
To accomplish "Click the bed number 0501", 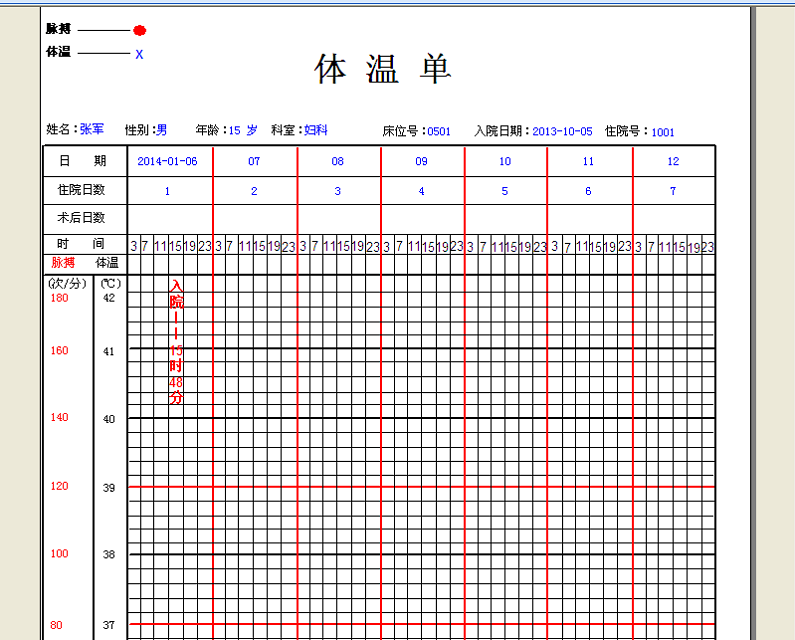I will click(439, 131).
